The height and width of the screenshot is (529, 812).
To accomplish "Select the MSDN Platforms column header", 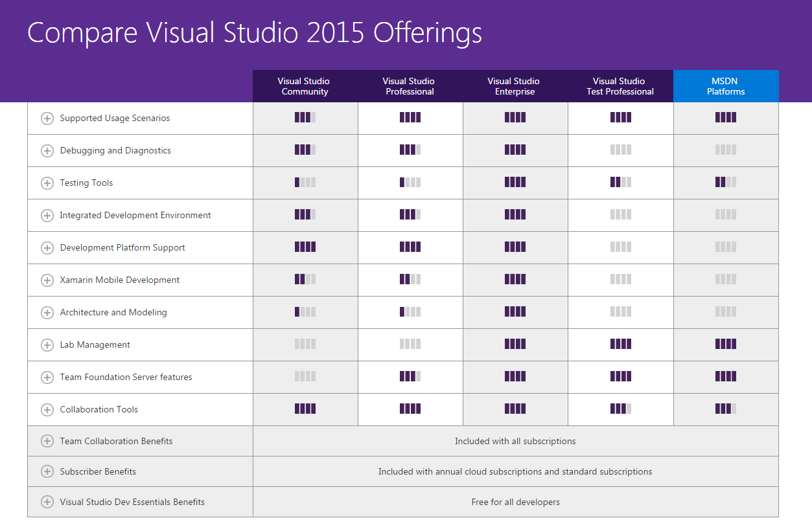I will pyautogui.click(x=726, y=86).
